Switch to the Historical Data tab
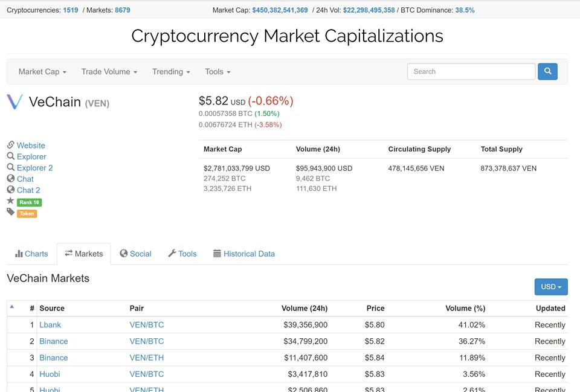 (244, 254)
